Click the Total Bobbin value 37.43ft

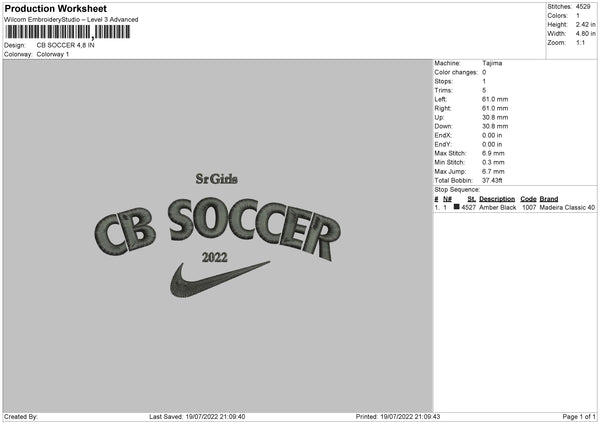point(492,180)
